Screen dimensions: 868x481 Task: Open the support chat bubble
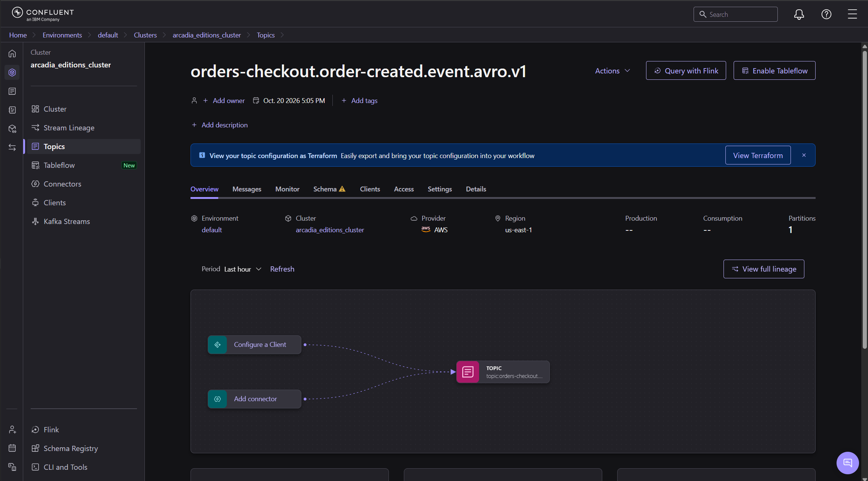pos(847,463)
